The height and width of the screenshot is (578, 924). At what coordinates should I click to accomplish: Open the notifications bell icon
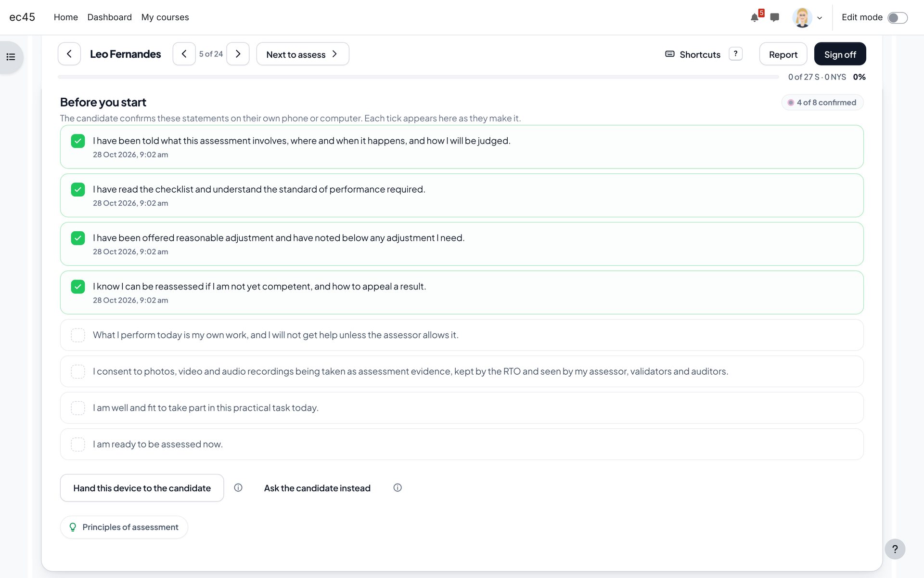755,17
